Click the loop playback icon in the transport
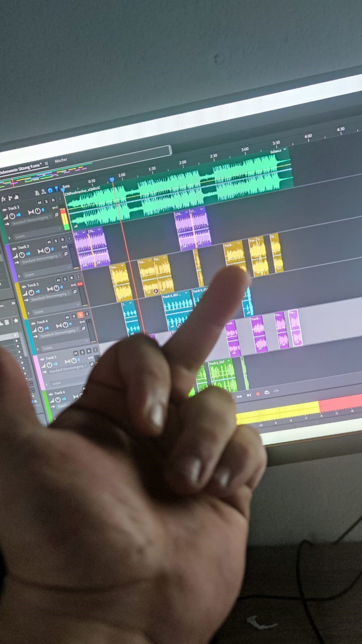The image size is (362, 644). (267, 393)
